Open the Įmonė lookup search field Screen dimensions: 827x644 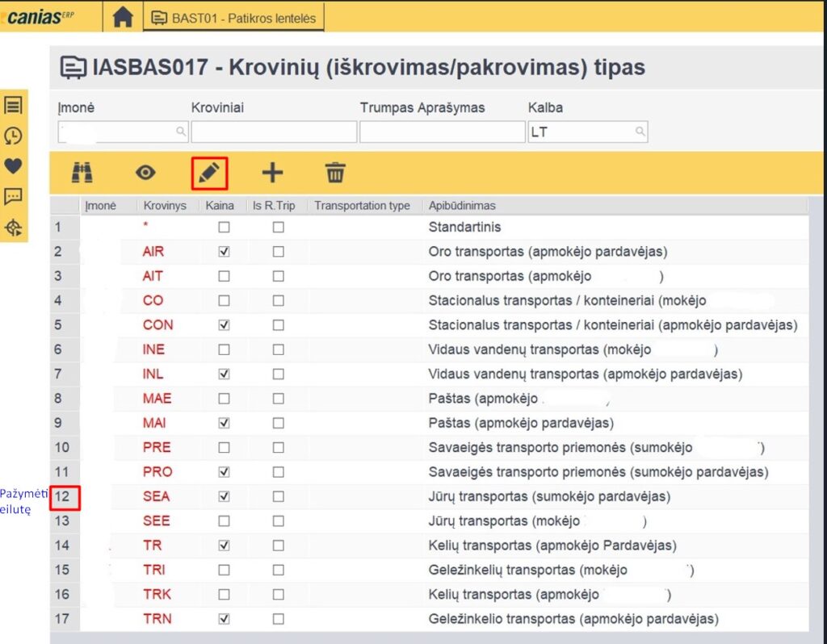click(180, 132)
